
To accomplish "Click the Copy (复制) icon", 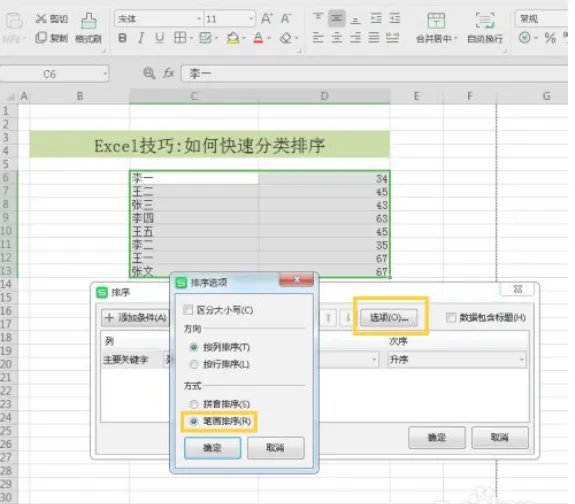I will tap(41, 37).
